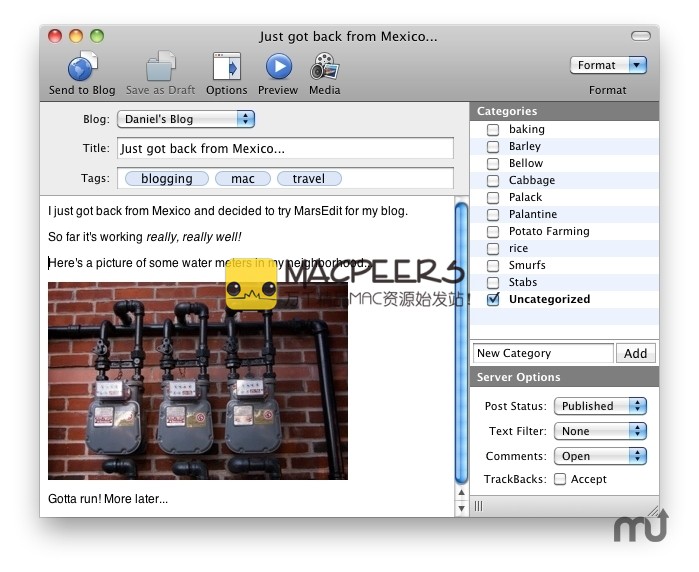Uncheck the Uncategorized category checkbox

pyautogui.click(x=493, y=300)
